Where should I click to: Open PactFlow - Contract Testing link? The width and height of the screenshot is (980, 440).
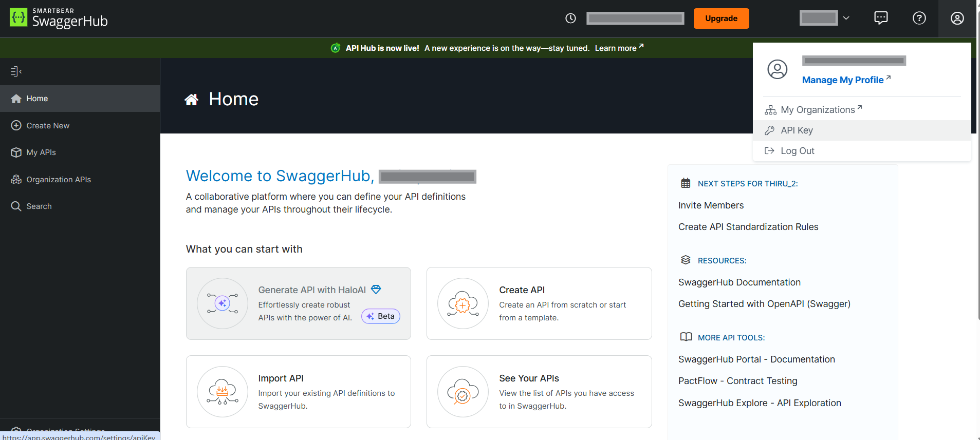738,381
